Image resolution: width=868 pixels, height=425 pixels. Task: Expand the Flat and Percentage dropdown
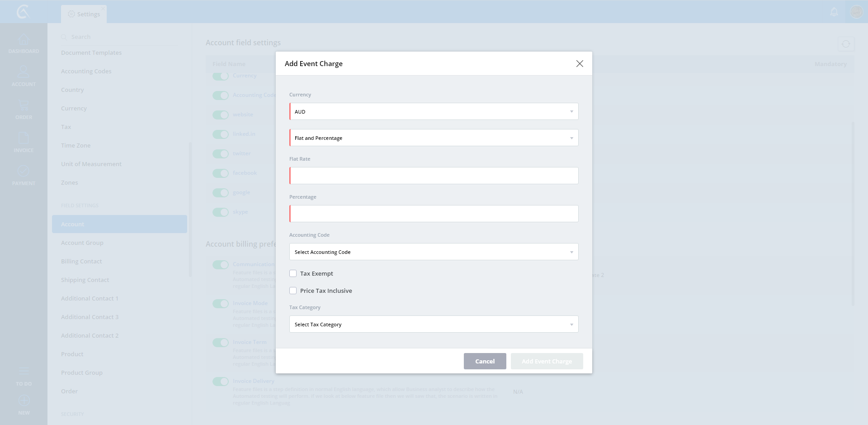coord(434,138)
